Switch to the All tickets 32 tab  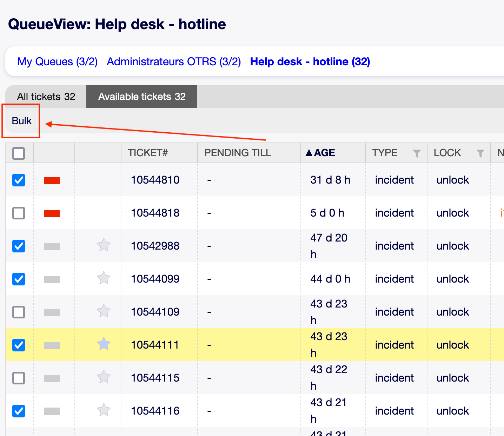click(46, 97)
